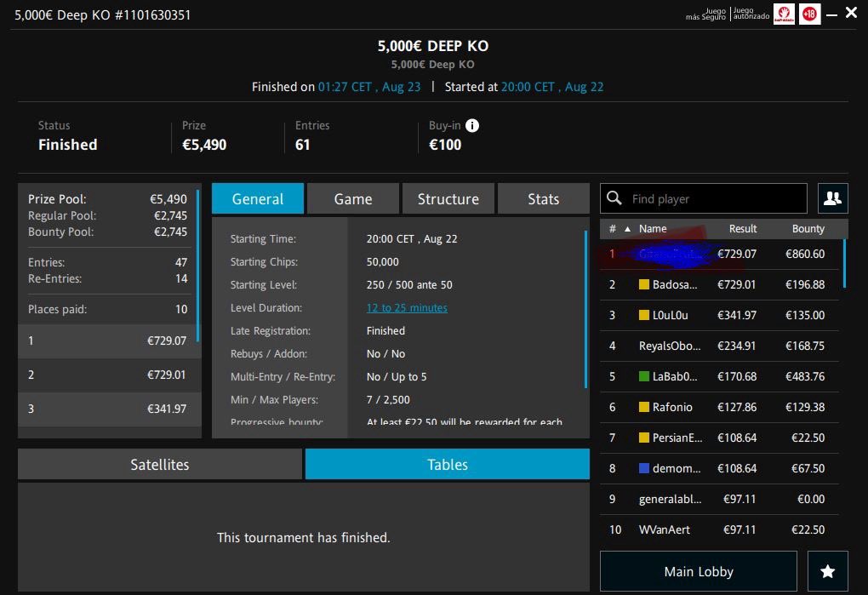
Task: Click the 1st place prize €729.07 row
Action: 108,341
